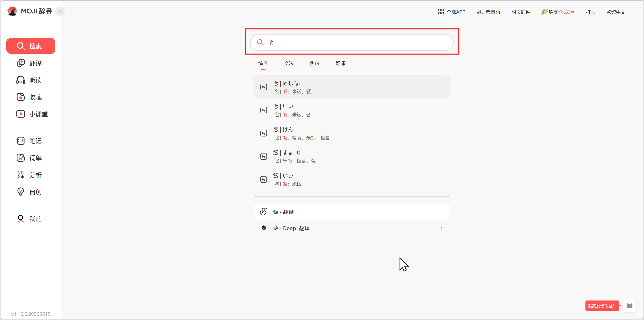Switch to the 例句 tab

[314, 63]
